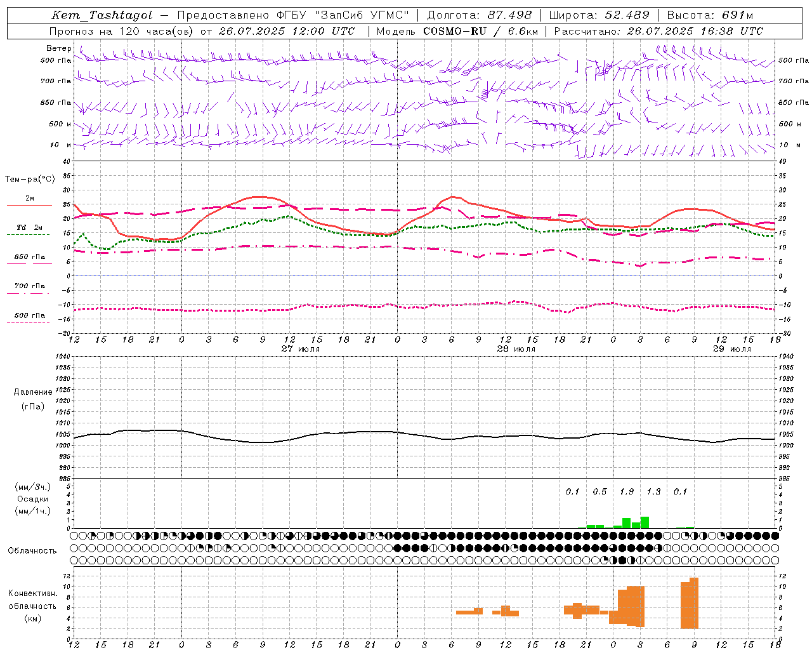Click the 'Высота: 691м' header field

tap(710, 15)
